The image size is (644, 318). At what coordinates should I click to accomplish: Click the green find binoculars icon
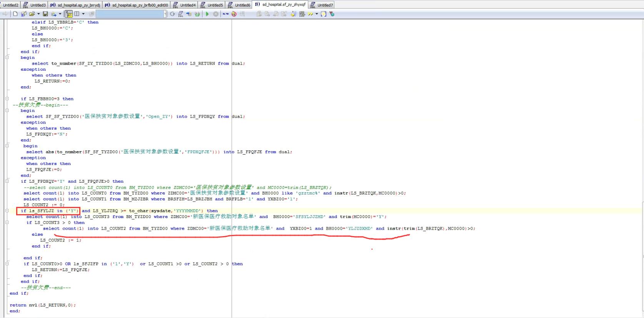(x=197, y=14)
